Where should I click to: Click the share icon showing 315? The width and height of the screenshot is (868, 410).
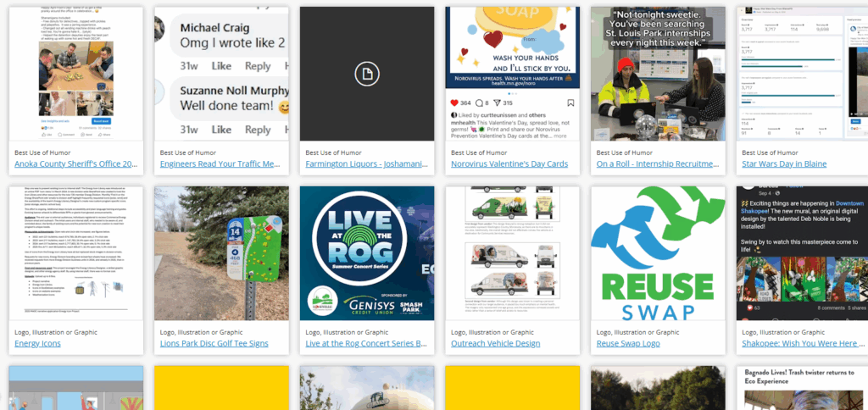497,102
